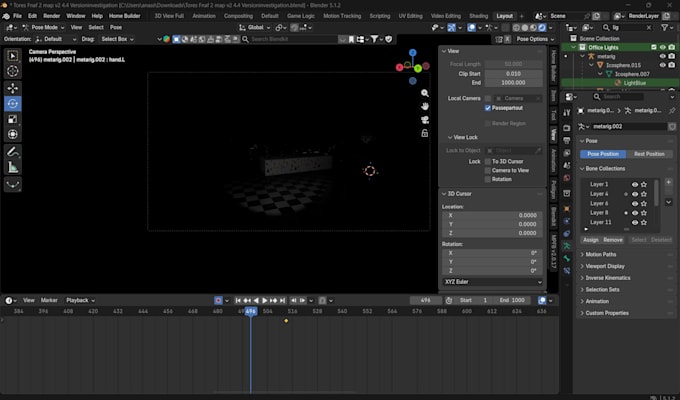
Task: Click the keyframe diamond on timeline
Action: [286, 321]
